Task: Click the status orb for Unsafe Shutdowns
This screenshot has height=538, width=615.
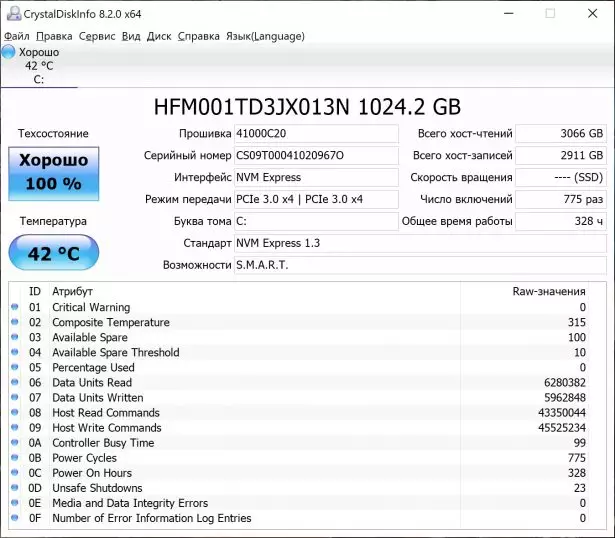Action: (x=15, y=488)
